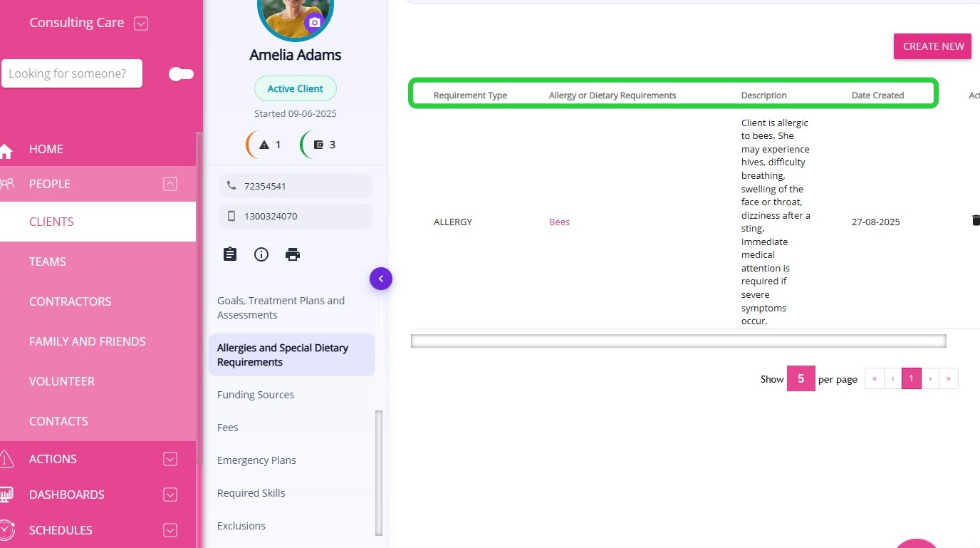Delete the Bees allergy record

[x=976, y=220]
